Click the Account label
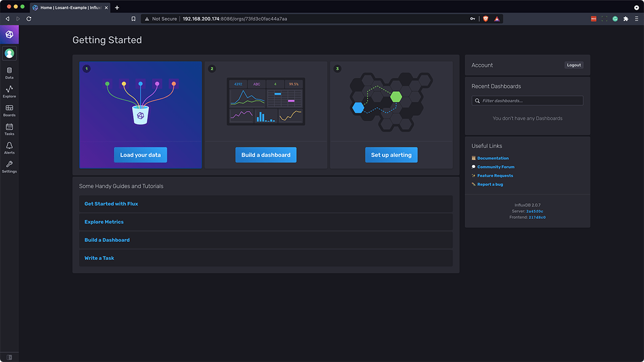The height and width of the screenshot is (362, 644). [482, 65]
